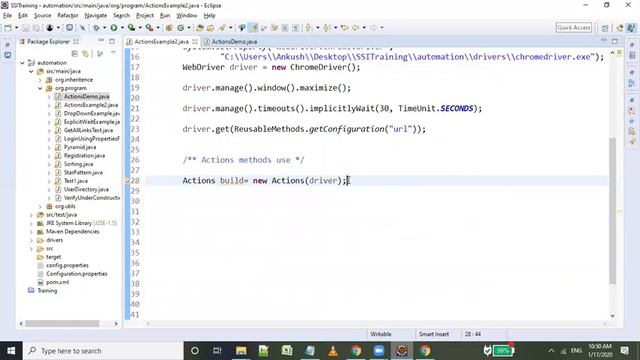This screenshot has width=640, height=360.
Task: Open dropdown arrow next to Run button
Action: click(122, 28)
